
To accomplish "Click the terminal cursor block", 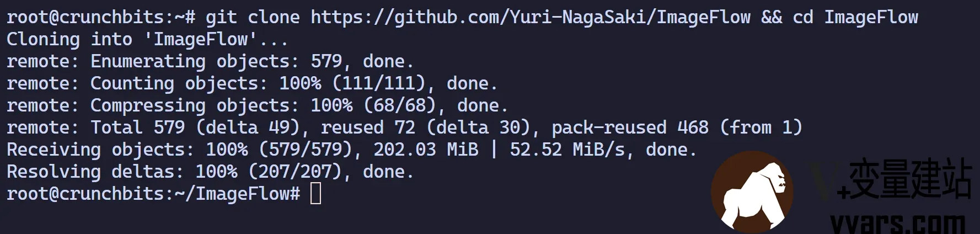I will 315,194.
